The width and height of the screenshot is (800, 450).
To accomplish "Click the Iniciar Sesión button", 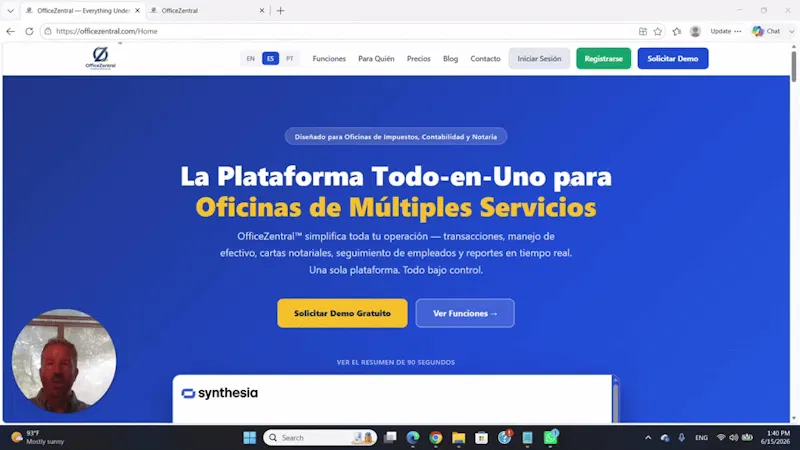I will (539, 59).
